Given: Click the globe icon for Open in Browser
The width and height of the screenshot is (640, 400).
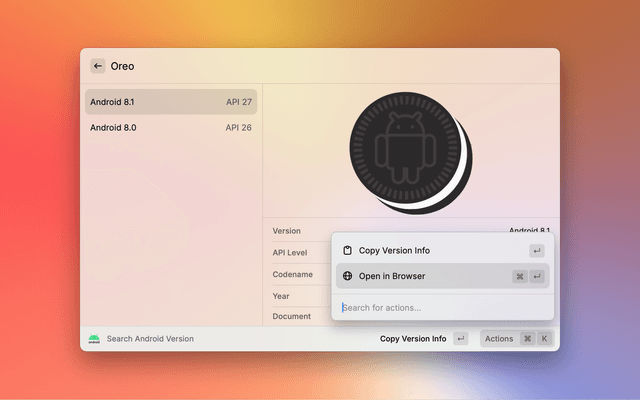Looking at the screenshot, I should click(x=347, y=276).
